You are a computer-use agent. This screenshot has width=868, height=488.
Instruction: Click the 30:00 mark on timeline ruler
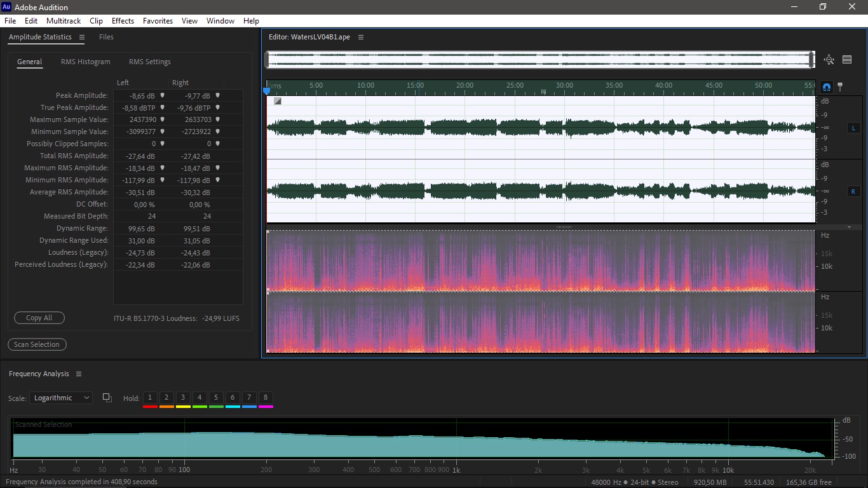(564, 85)
